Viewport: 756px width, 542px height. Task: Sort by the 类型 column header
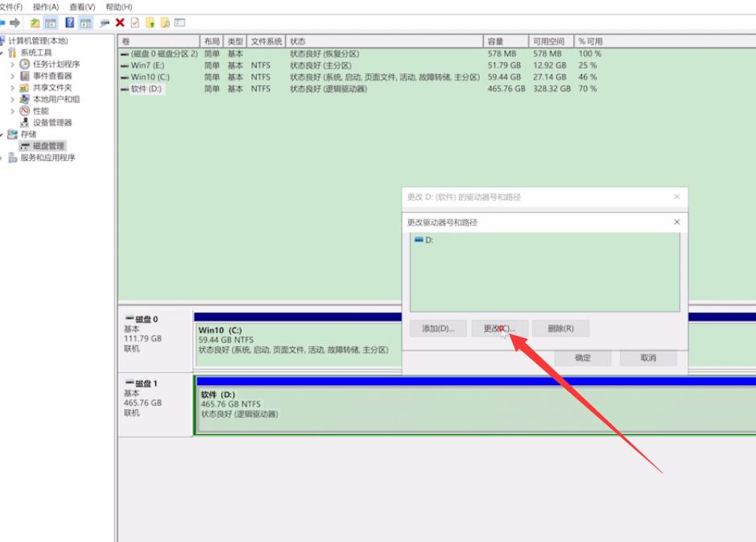pos(235,41)
